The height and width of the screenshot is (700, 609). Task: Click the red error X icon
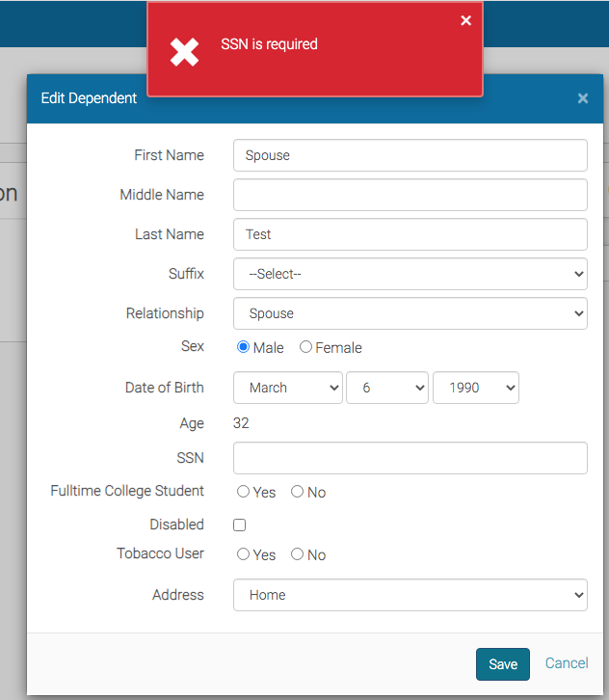[184, 52]
